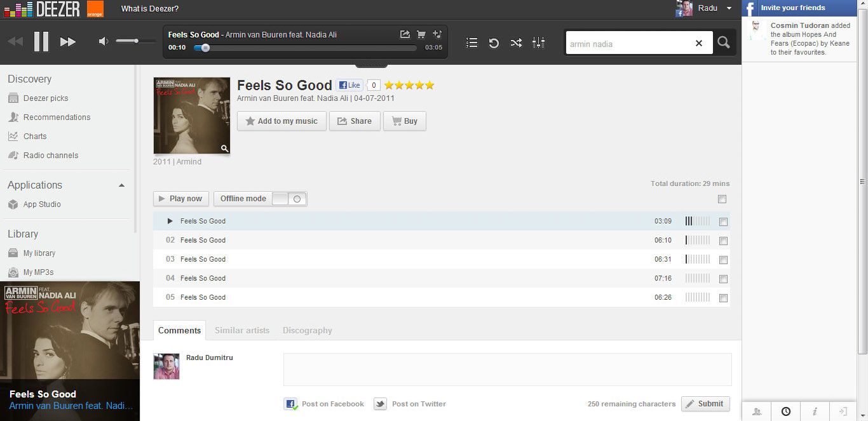868x421 pixels.
Task: Share the playing track from player bar
Action: 405,34
